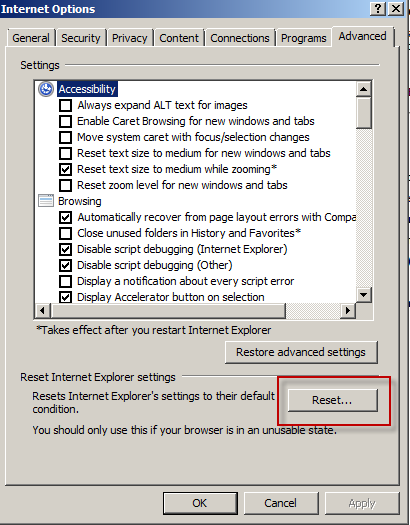Click Restore advanced settings button
The image size is (410, 525).
(x=301, y=352)
